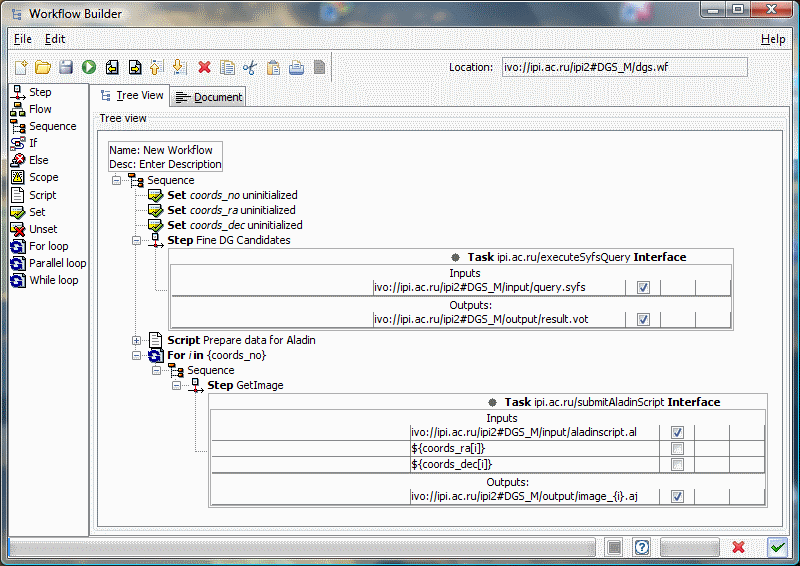This screenshot has width=800, height=566.
Task: Collapse the For i in loop node
Action: 137,355
